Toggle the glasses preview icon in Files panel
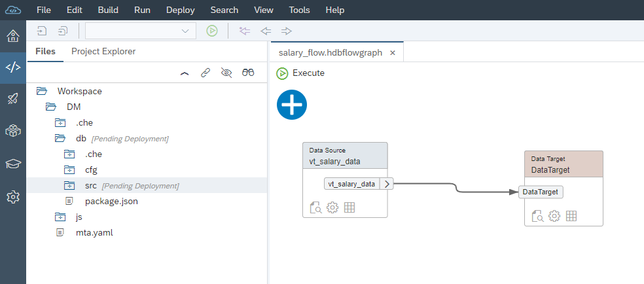The width and height of the screenshot is (644, 284). [x=248, y=73]
